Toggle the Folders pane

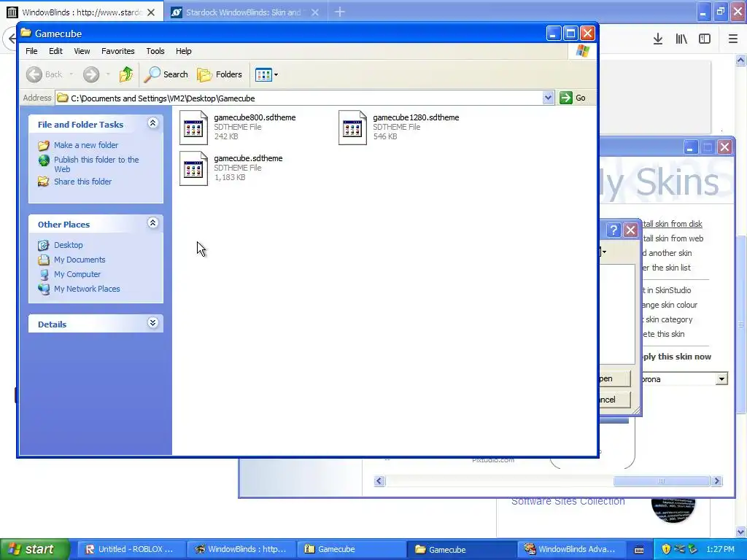[220, 74]
